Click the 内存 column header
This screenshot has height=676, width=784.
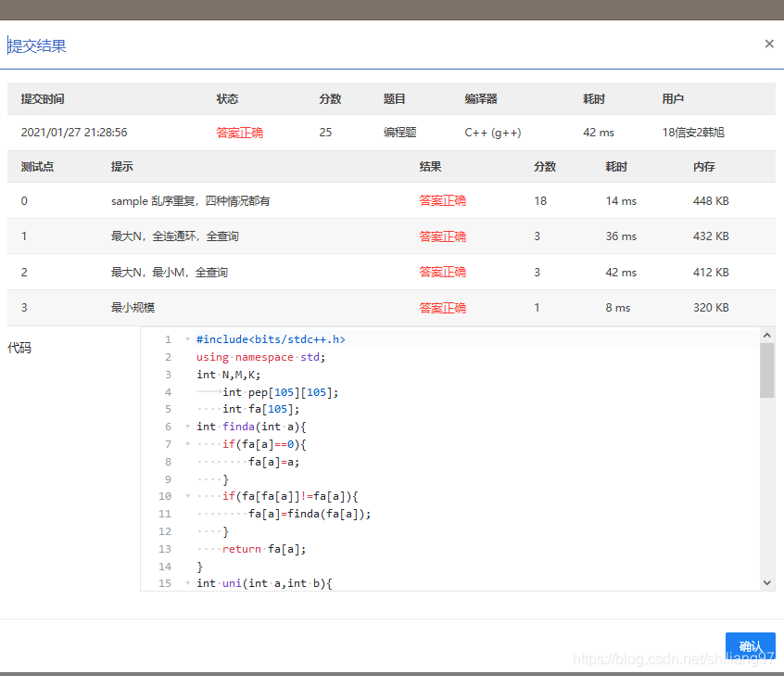coord(703,167)
